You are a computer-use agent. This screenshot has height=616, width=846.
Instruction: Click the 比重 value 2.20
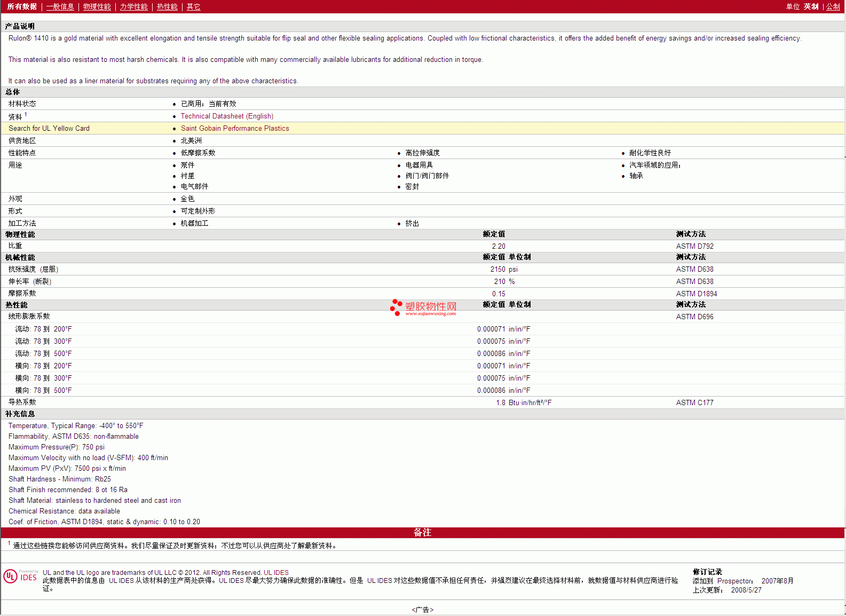[x=499, y=247]
